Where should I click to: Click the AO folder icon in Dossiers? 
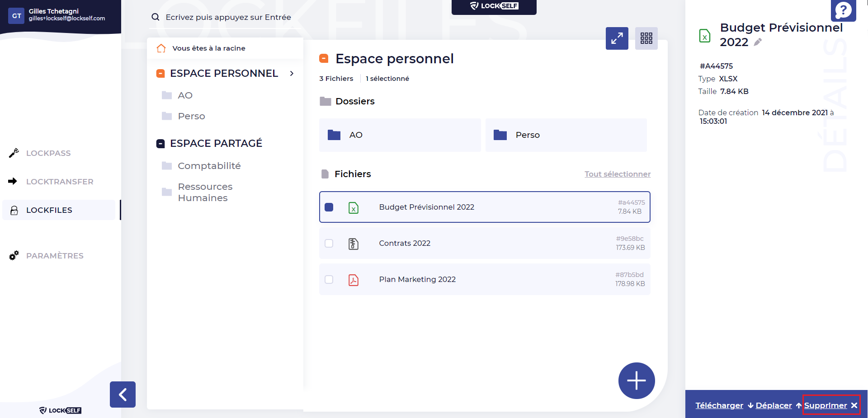coord(334,135)
